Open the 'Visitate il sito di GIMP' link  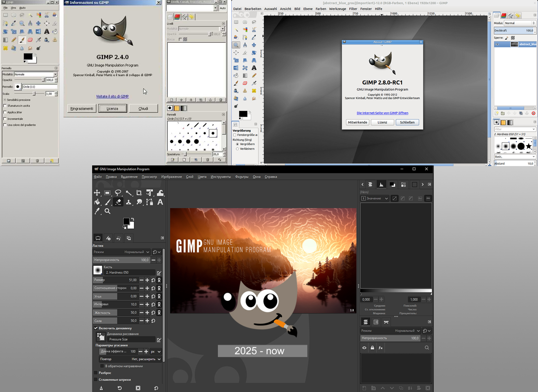coord(112,96)
